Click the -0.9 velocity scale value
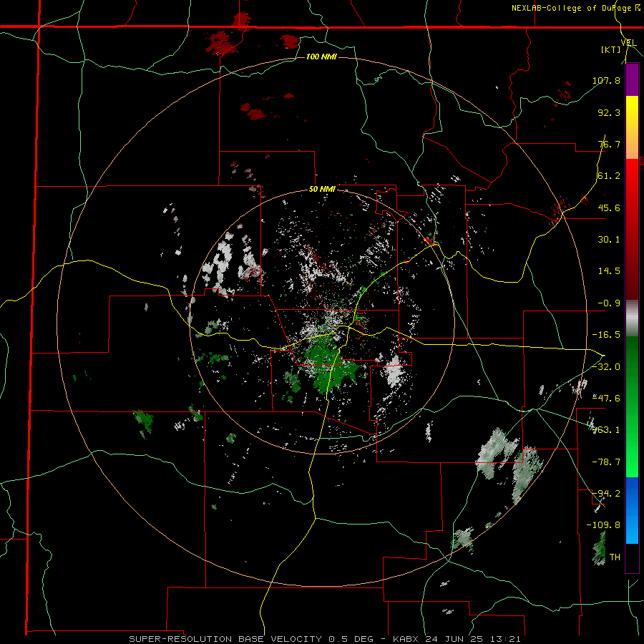The height and width of the screenshot is (644, 644). 609,303
